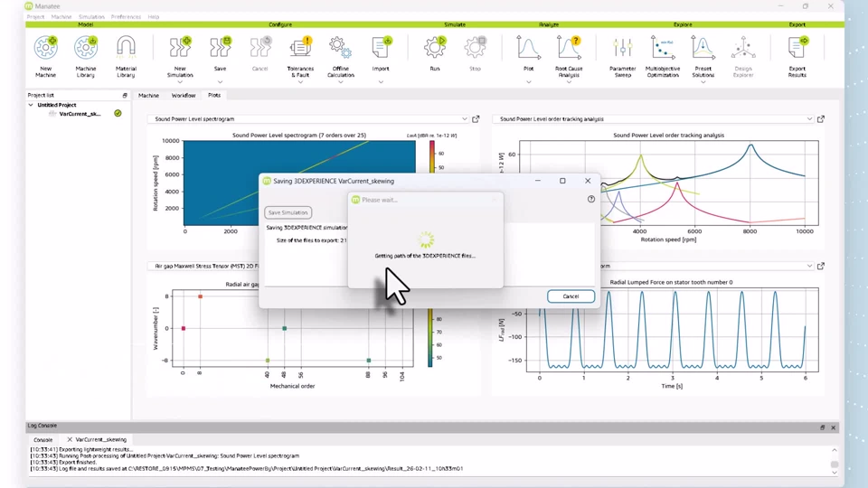This screenshot has height=488, width=868.
Task: Open Sound Power Level spectrogram combo box
Action: coord(307,119)
